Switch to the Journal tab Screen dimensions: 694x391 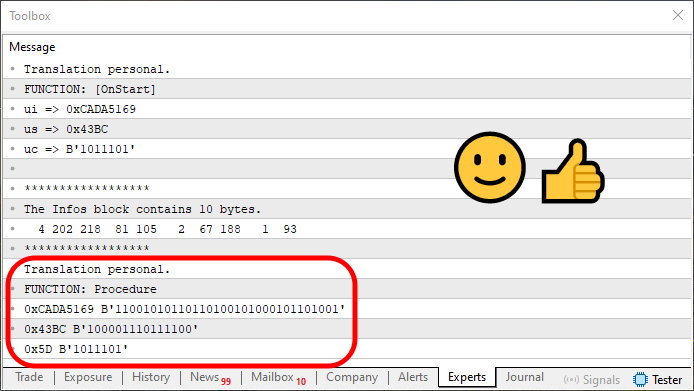(x=524, y=377)
